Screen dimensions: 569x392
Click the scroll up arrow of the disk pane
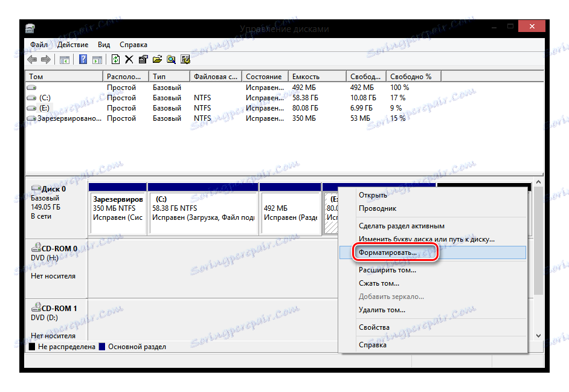[x=539, y=182]
